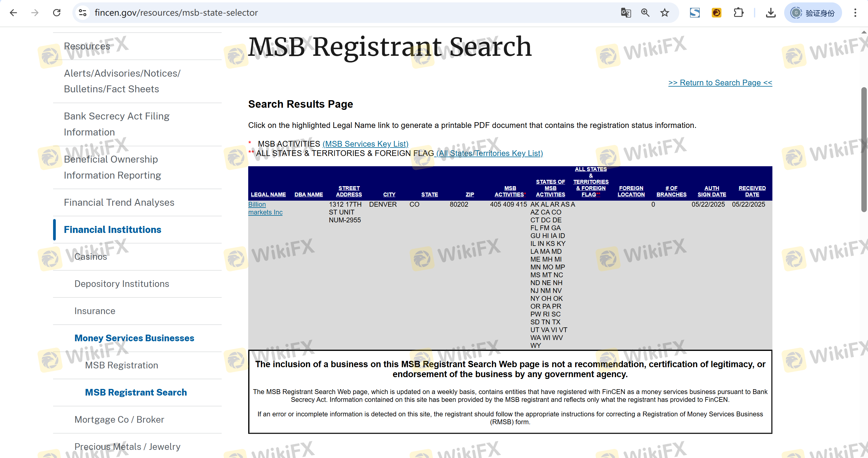Sort table by Legal Name column
This screenshot has width=868, height=458.
point(268,195)
